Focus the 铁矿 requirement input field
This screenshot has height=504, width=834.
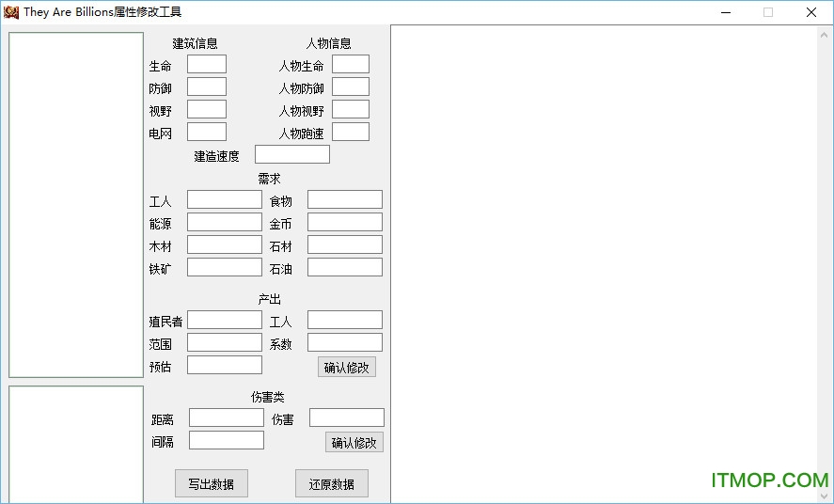click(225, 267)
